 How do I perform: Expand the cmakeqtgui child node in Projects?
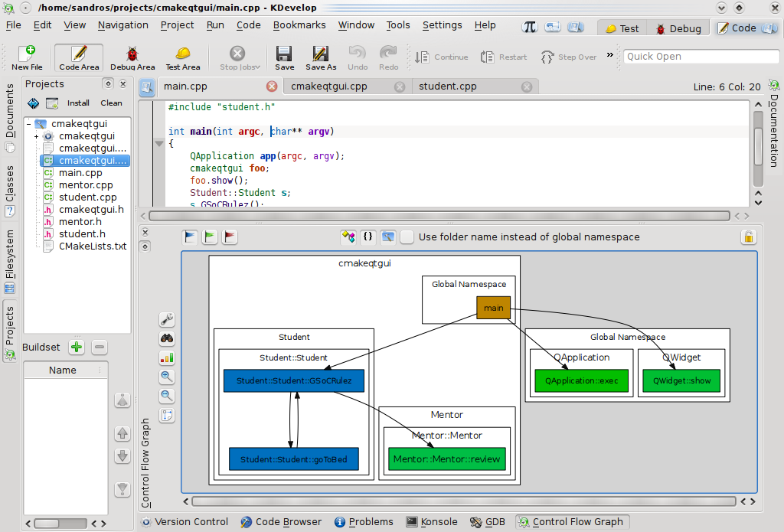coord(38,135)
